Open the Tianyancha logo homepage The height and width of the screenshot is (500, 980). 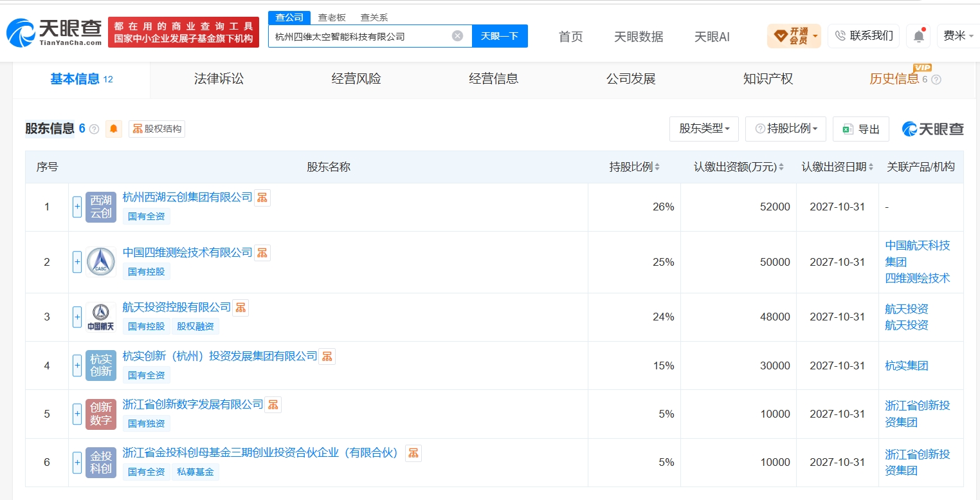tap(54, 32)
